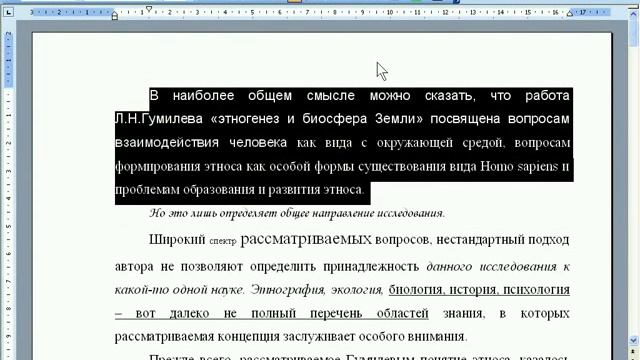The width and height of the screenshot is (640, 360).
Task: Click the underlined word "биология,"
Action: click(x=416, y=289)
